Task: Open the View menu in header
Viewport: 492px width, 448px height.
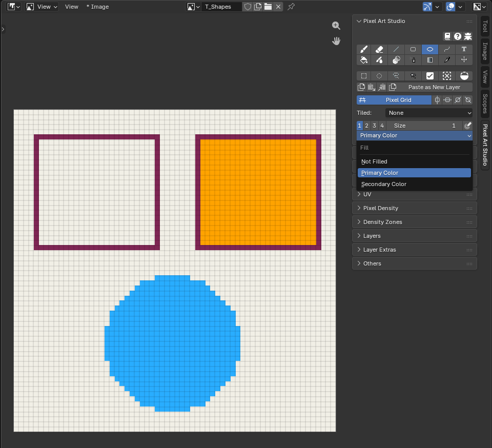Action: [x=72, y=7]
